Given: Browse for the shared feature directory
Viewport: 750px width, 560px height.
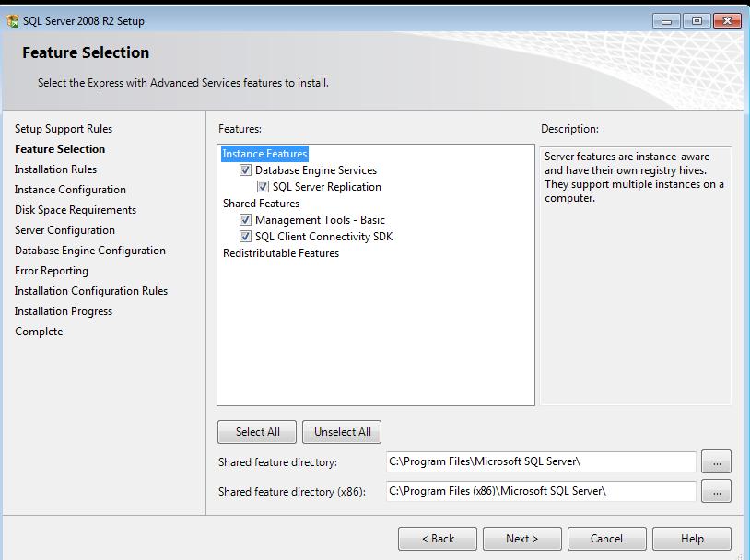Looking at the screenshot, I should [717, 462].
